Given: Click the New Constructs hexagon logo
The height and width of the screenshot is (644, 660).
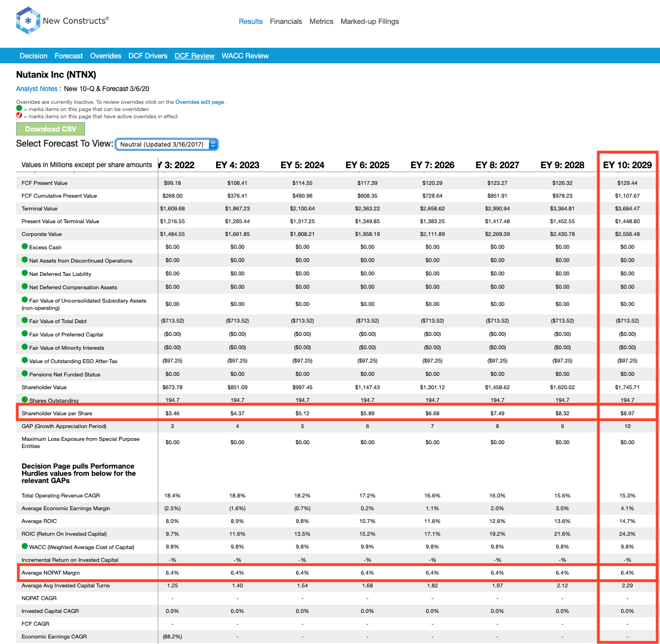Looking at the screenshot, I should pos(28,21).
